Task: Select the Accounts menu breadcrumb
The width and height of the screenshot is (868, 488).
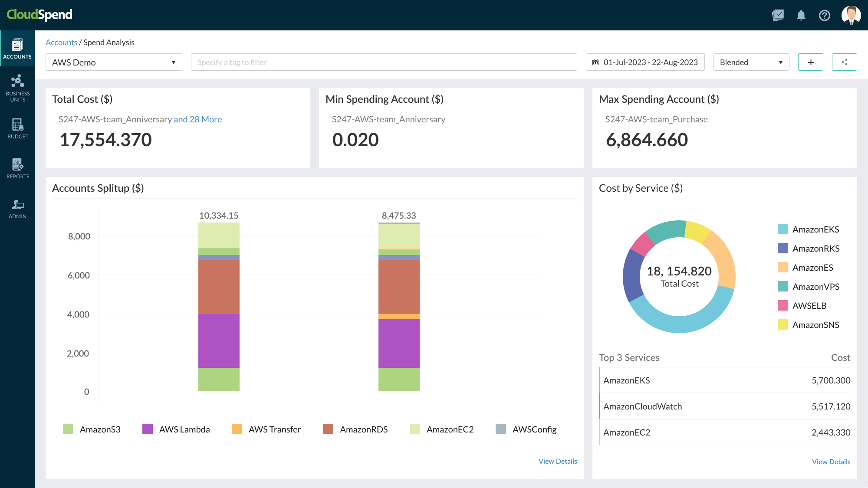Action: (x=61, y=42)
